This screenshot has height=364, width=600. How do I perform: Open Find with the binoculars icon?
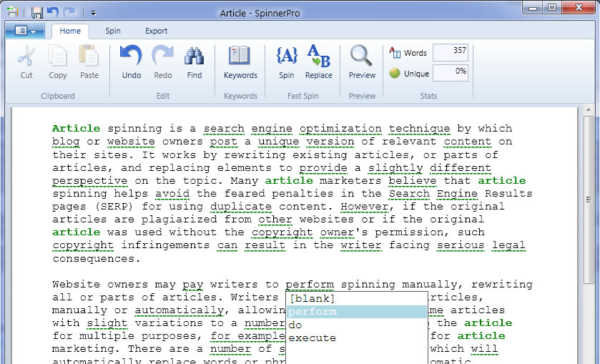tap(195, 61)
